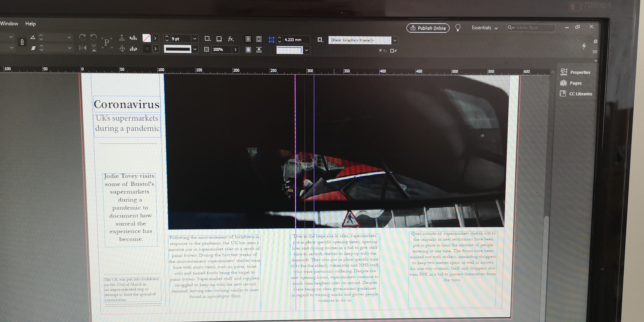Rotate 90 degrees clockwise icon
Screen dimensions: 644x322
tap(82, 37)
